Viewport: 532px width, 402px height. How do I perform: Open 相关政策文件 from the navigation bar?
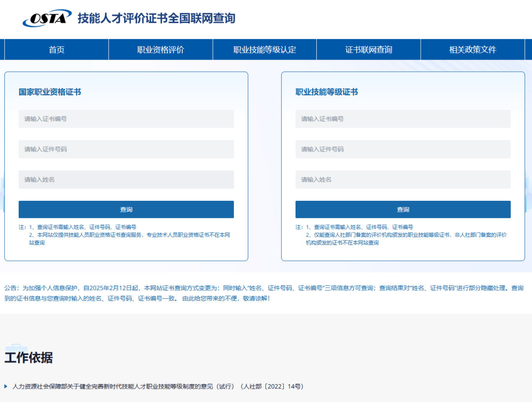472,50
